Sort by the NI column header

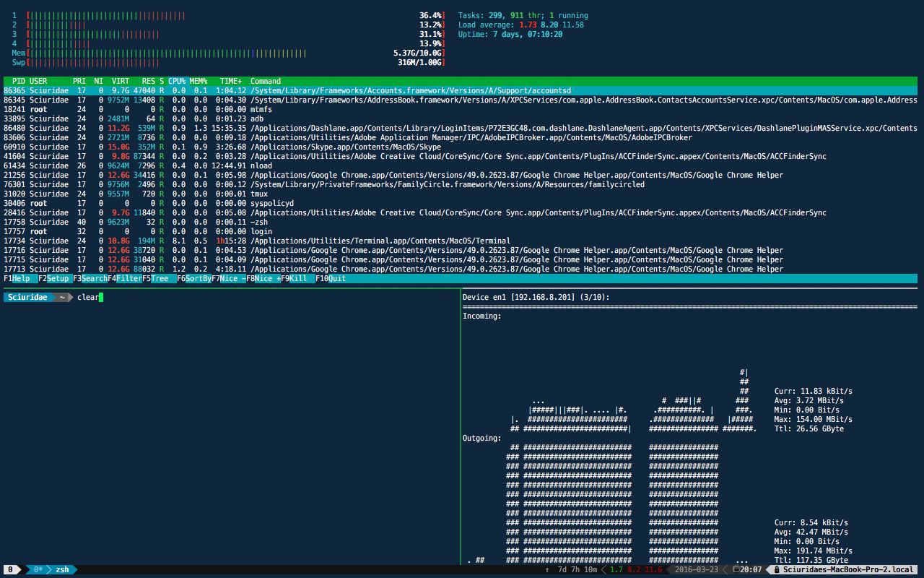point(99,81)
